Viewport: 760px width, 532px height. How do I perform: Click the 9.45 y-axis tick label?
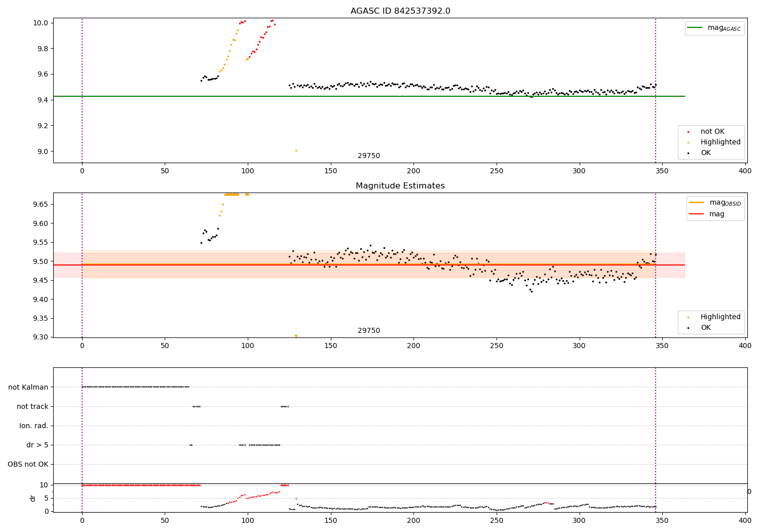click(41, 280)
